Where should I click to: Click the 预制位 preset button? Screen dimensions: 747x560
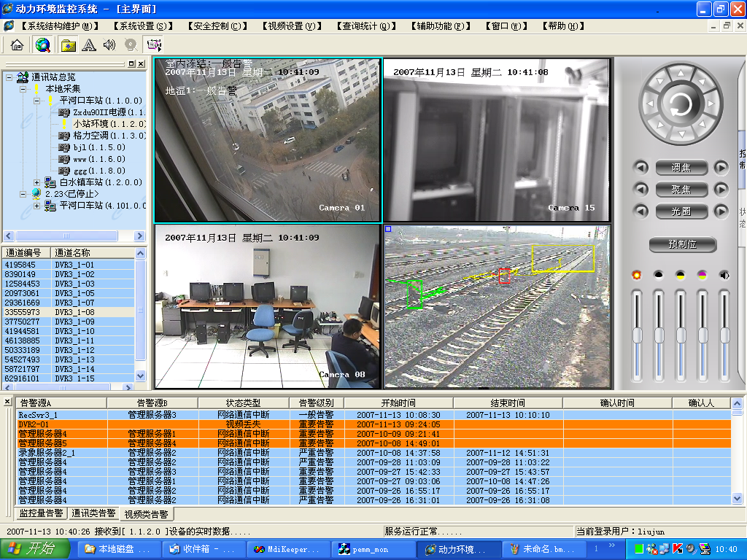point(683,244)
